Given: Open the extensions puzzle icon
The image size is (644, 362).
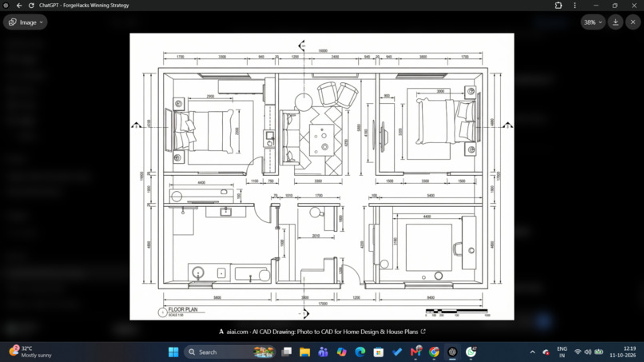Looking at the screenshot, I should point(559,6).
